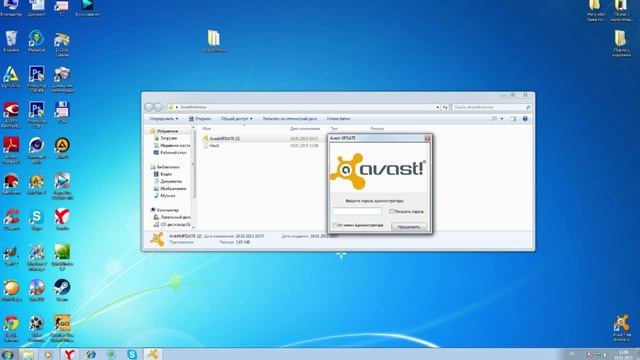
Task: Open the view options dropdown arrow
Action: pos(502,119)
